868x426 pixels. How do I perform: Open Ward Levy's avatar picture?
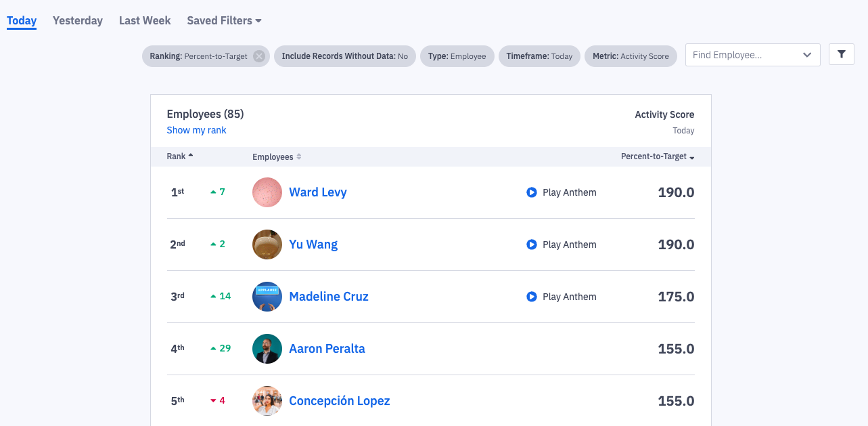[267, 192]
